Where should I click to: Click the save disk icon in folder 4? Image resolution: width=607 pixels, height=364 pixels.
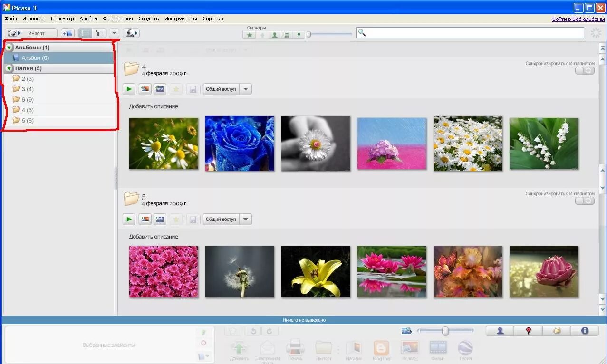click(x=192, y=89)
